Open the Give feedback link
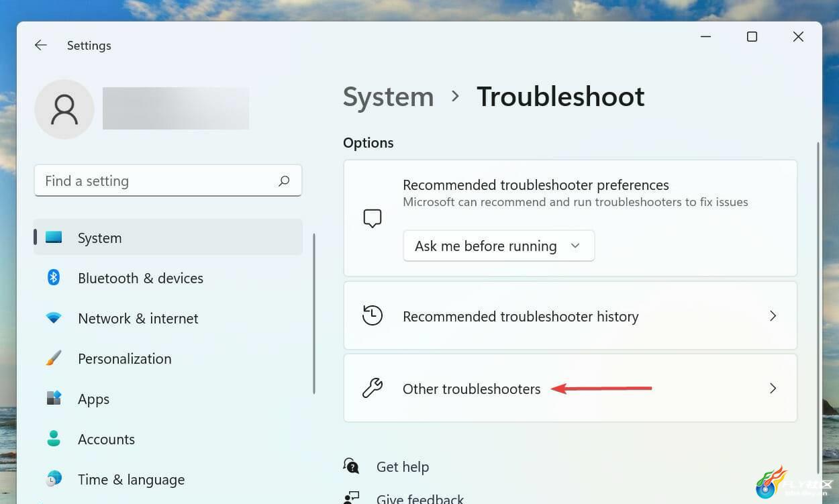 tap(420, 499)
